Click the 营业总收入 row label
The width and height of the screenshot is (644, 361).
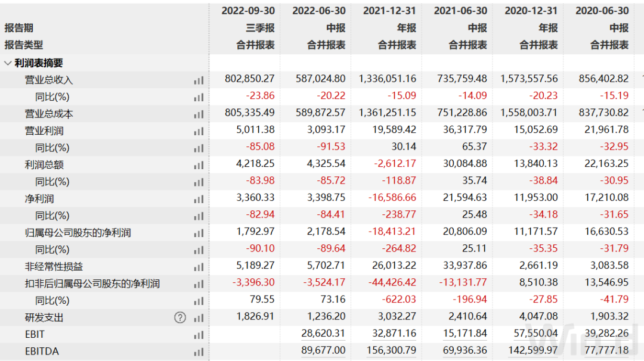tap(49, 80)
